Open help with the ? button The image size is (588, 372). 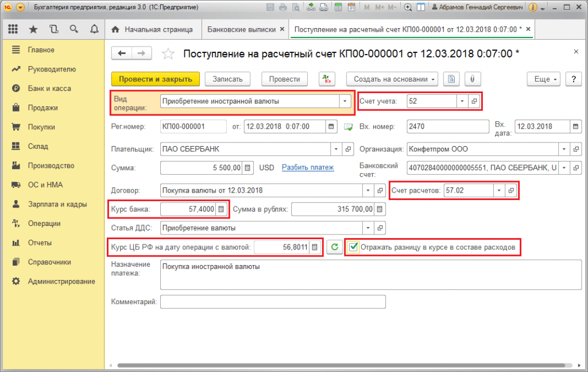pos(574,79)
